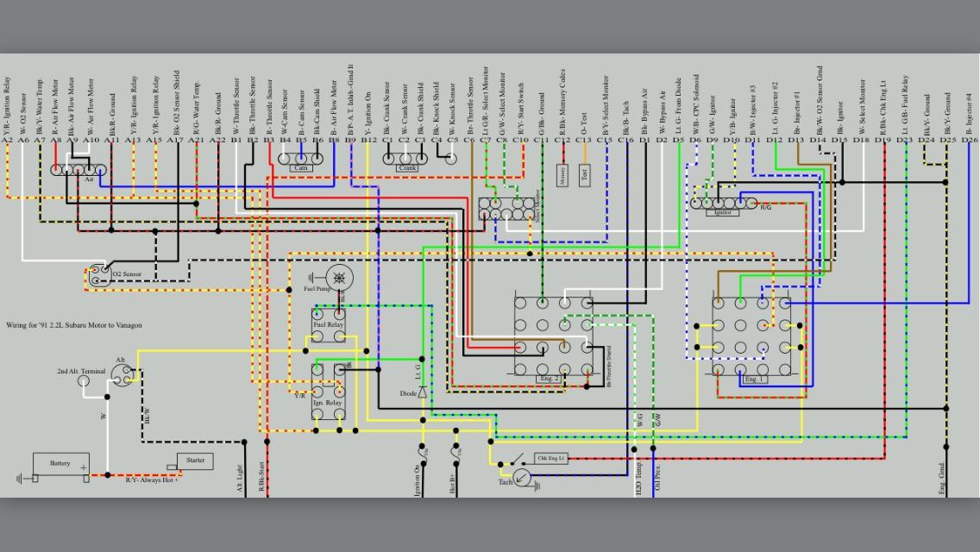
Task: Click the Ignitor connector label
Action: (722, 212)
